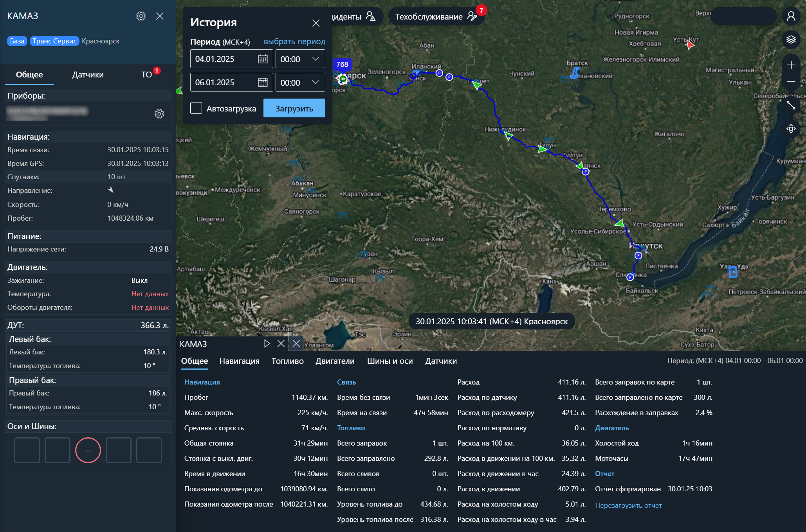Click the Загрузить button
The image size is (806, 532).
pyautogui.click(x=294, y=108)
